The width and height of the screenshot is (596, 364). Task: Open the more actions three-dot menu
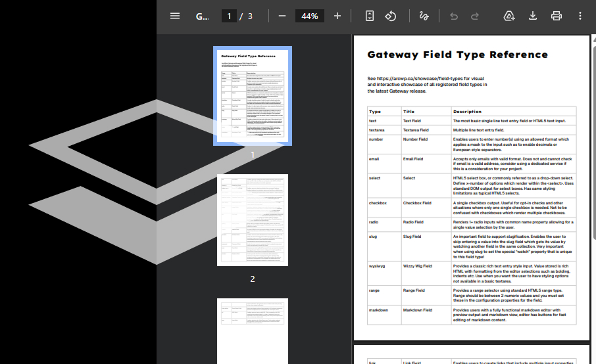tap(580, 16)
